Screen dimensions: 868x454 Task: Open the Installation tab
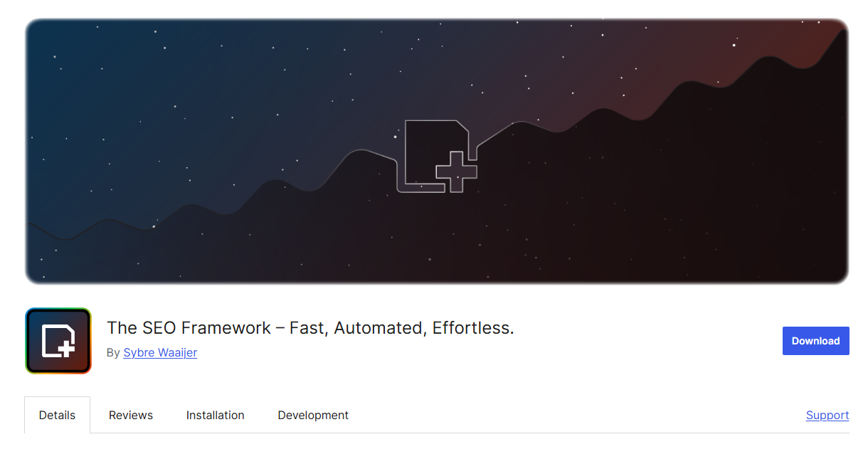[216, 415]
